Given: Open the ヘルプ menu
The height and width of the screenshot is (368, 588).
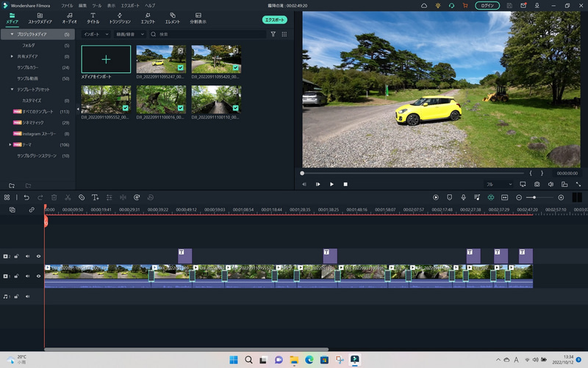Looking at the screenshot, I should [x=150, y=6].
